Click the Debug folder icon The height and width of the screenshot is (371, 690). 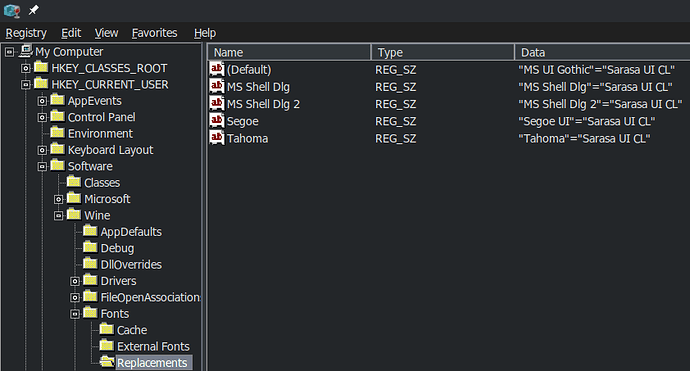90,247
